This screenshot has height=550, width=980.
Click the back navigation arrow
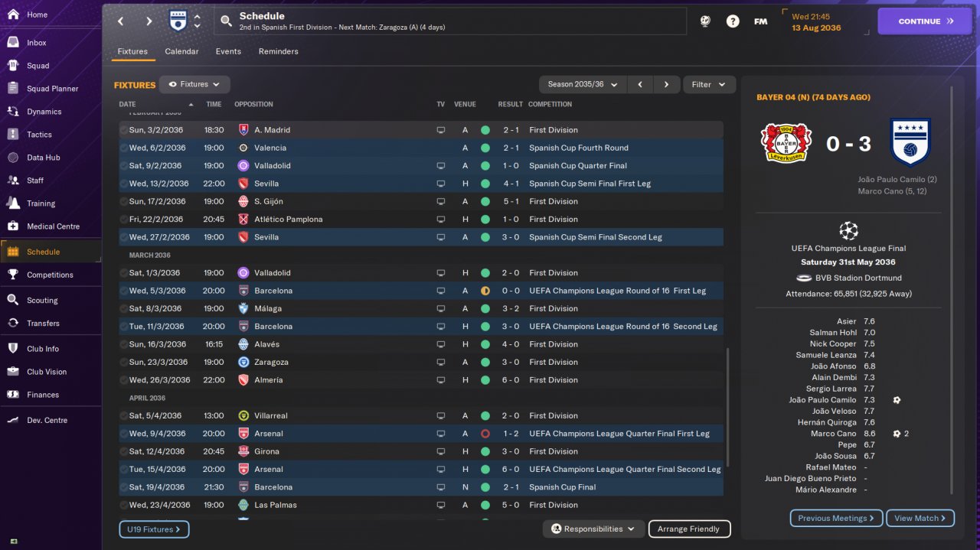pos(120,21)
